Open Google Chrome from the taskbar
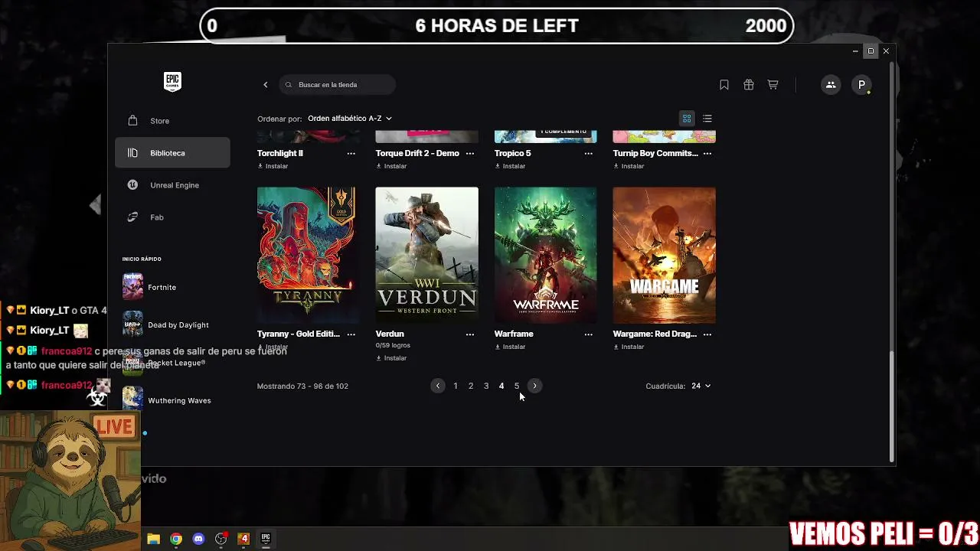This screenshot has height=551, width=980. click(176, 539)
